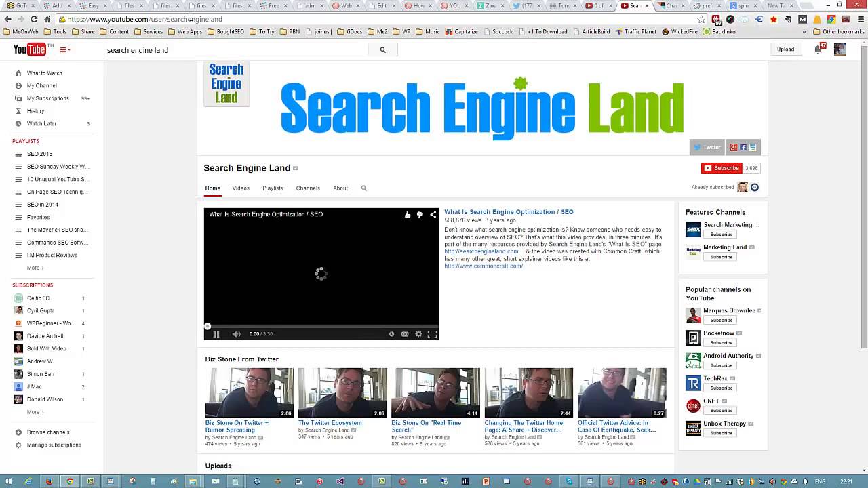Viewport: 868px width, 488px height.
Task: Expand More under Playlists
Action: pos(35,268)
